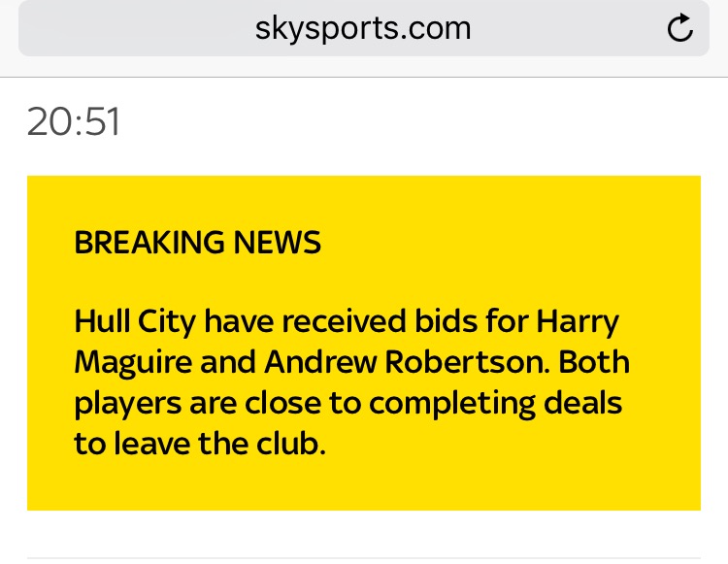The width and height of the screenshot is (728, 564).
Task: Select the skysports.com URL text
Action: point(363,28)
